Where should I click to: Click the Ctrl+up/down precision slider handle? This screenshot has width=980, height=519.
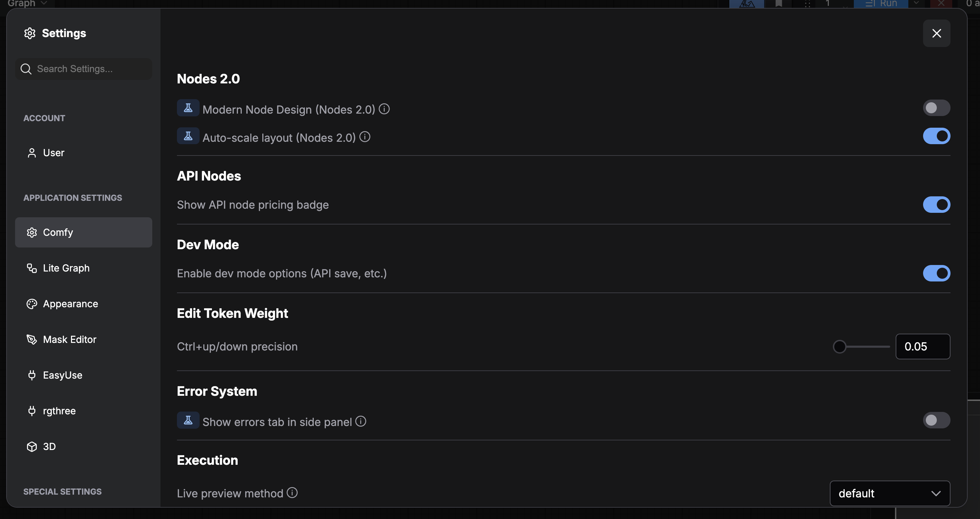coord(839,346)
